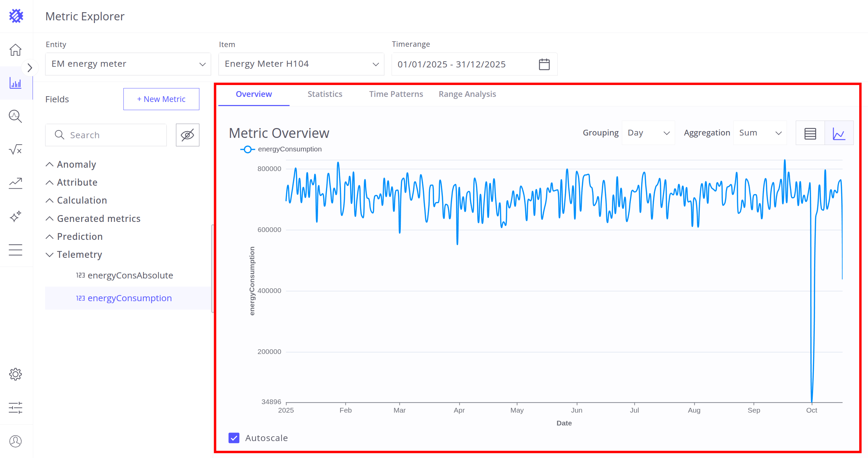This screenshot has height=458, width=868.
Task: Select energyConsAbsolute telemetry field
Action: [130, 275]
